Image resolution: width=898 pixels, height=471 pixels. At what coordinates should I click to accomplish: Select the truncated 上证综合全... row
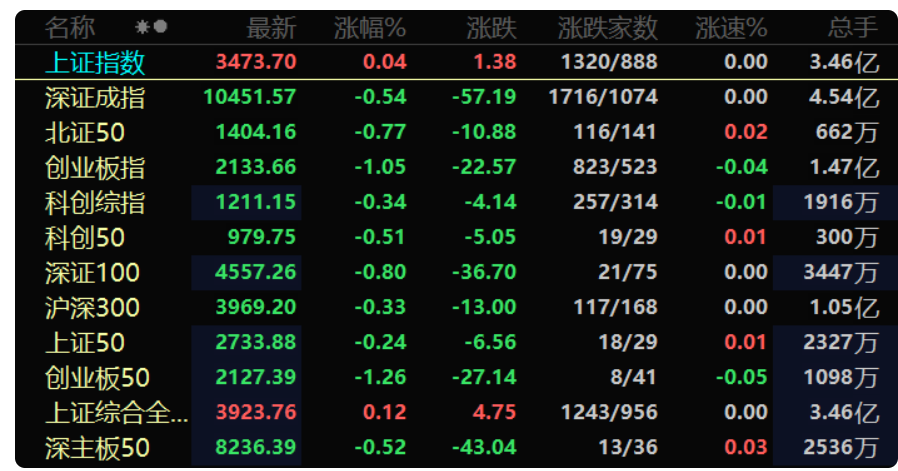(x=456, y=413)
